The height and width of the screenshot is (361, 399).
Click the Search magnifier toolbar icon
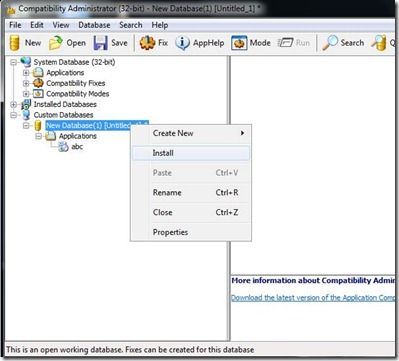pyautogui.click(x=330, y=43)
